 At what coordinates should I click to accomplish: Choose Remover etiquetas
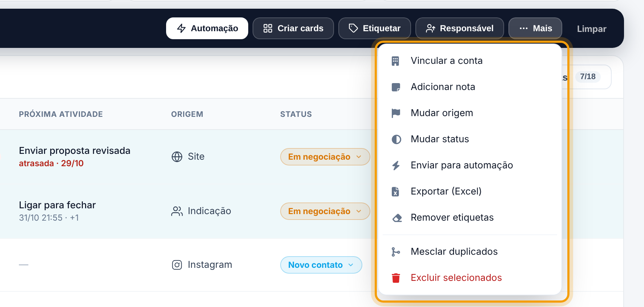tap(470, 217)
